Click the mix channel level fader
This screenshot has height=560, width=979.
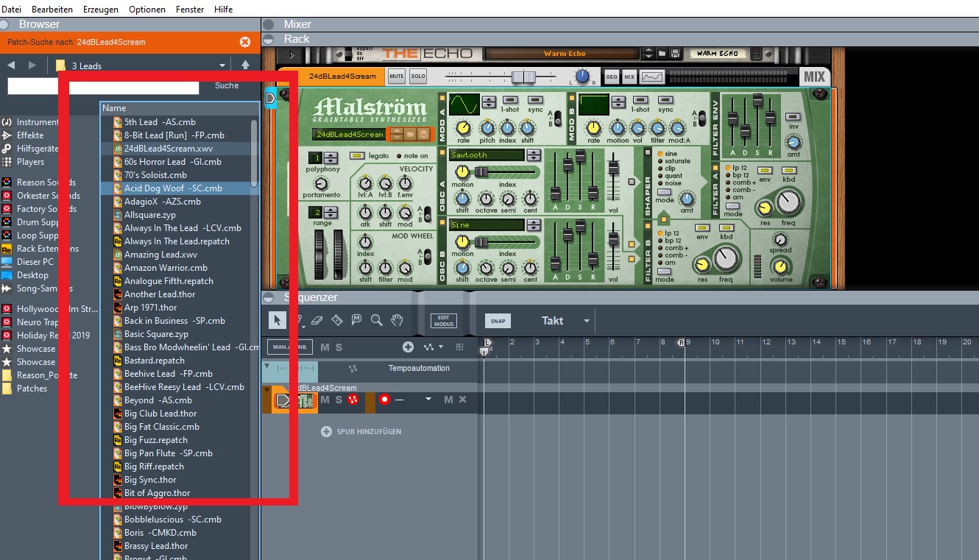[x=523, y=77]
